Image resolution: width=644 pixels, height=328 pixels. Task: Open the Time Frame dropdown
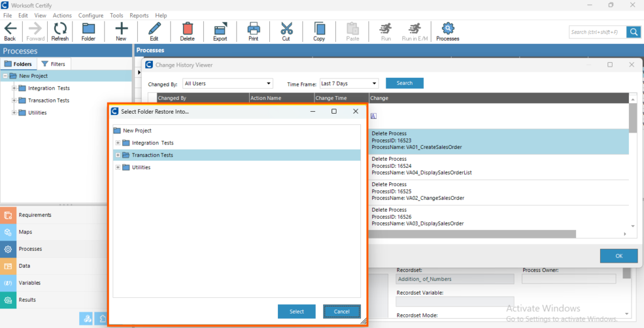tap(349, 84)
